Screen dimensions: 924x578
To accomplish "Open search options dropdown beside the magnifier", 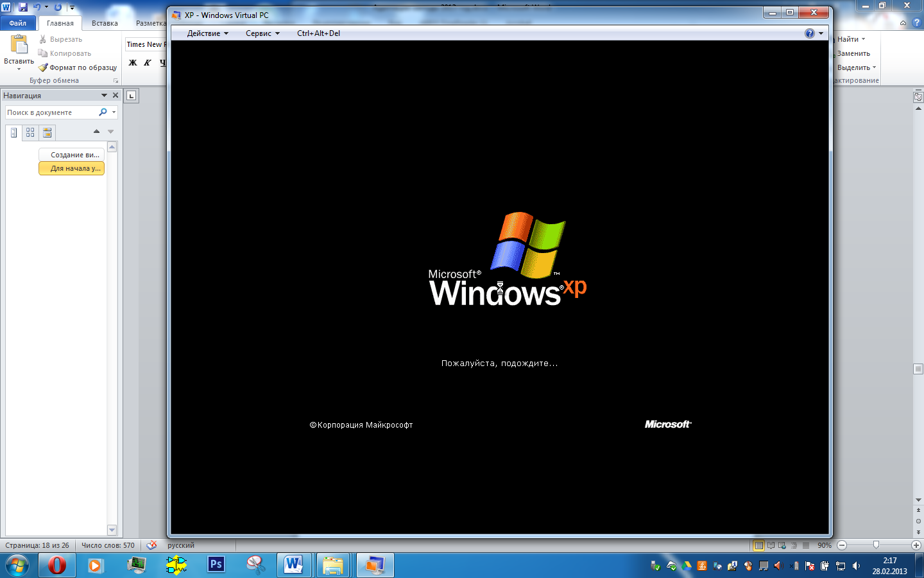I will [114, 112].
